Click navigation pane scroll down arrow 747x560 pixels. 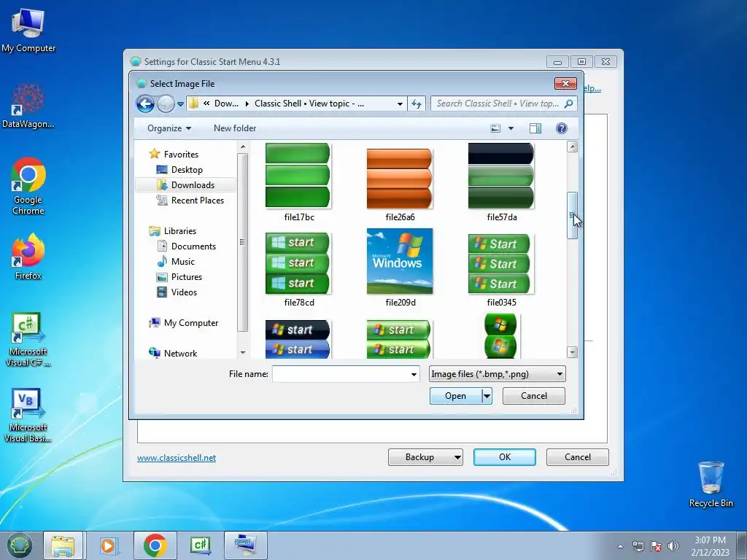(x=243, y=353)
